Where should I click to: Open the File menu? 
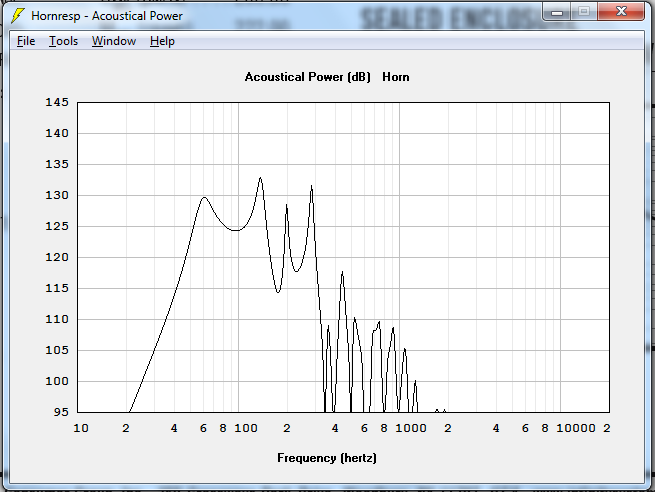[x=26, y=41]
